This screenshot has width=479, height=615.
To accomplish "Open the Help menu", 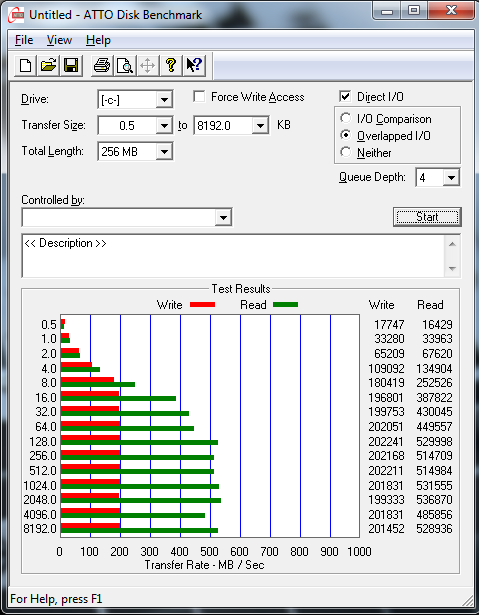I will pos(98,40).
